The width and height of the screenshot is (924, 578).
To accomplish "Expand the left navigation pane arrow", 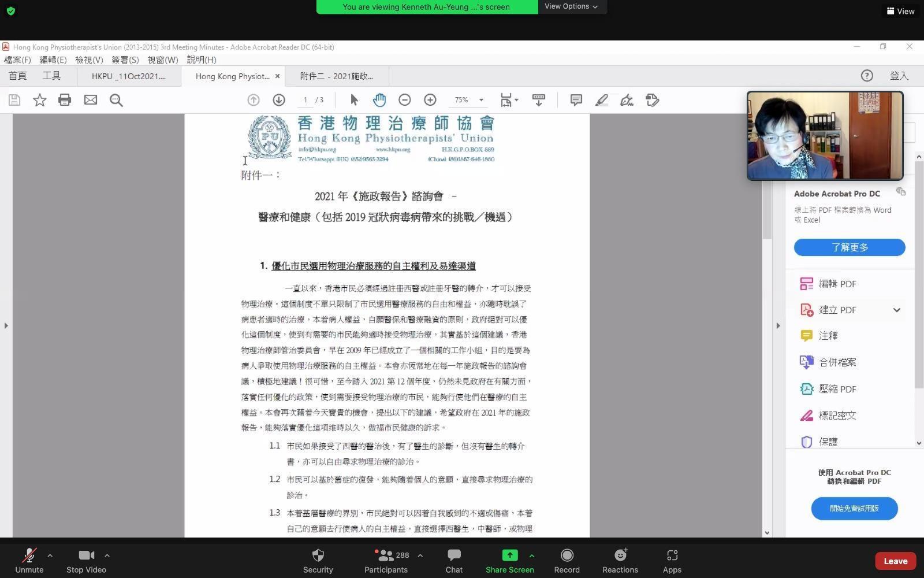I will pyautogui.click(x=6, y=326).
